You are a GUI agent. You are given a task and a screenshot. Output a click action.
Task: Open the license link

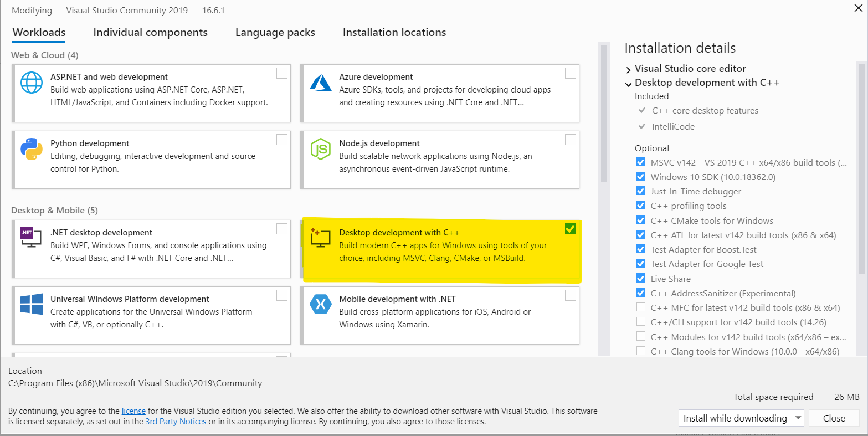[133, 411]
